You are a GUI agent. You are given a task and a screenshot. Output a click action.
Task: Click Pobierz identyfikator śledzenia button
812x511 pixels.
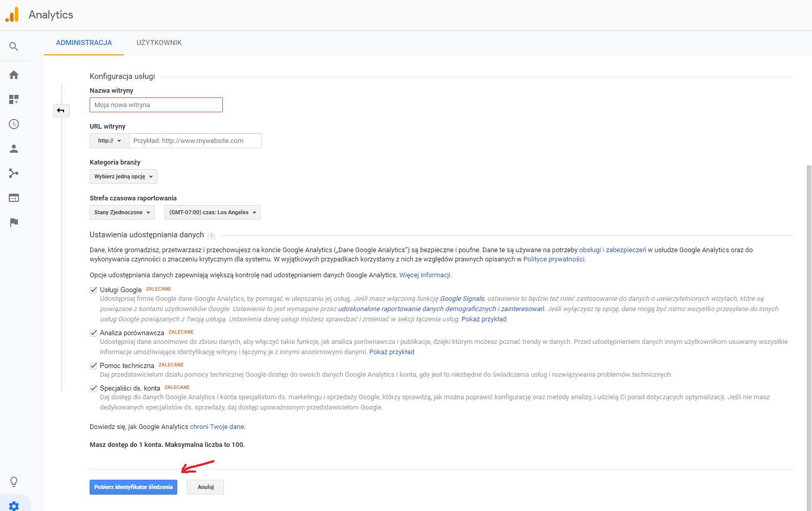click(133, 487)
